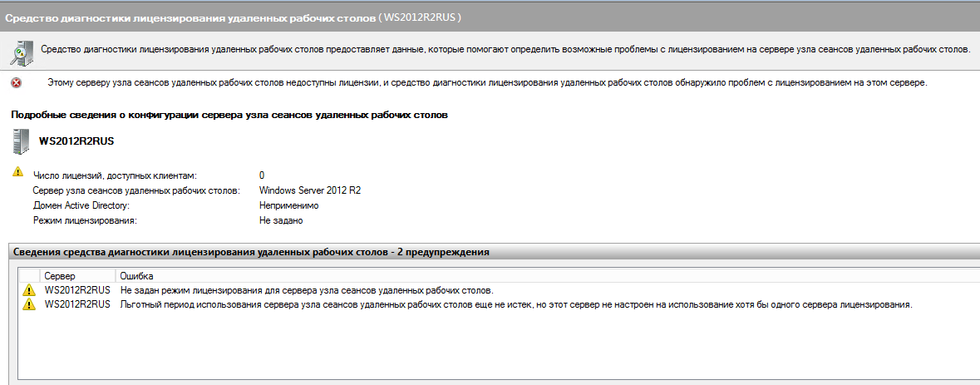Screen dimensions: 980x385
Task: Click WS2012R2RUS server name in first row
Action: [77, 291]
